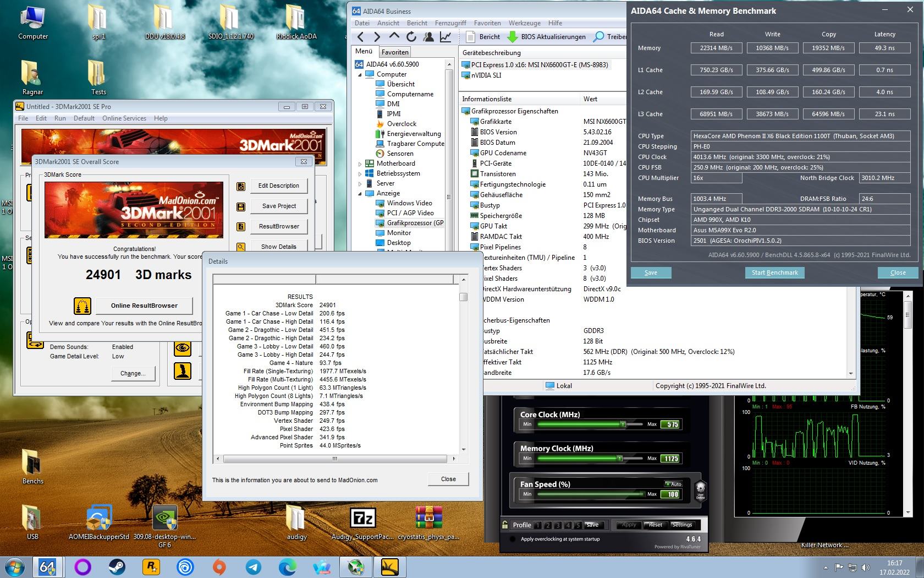Click the Show Details magnifier icon
Viewport: 924px width, 578px height.
241,247
